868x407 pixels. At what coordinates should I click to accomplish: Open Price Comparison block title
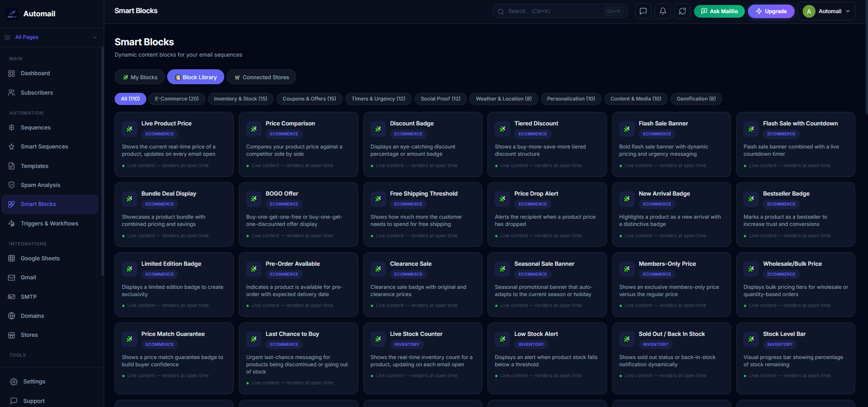[x=290, y=124]
